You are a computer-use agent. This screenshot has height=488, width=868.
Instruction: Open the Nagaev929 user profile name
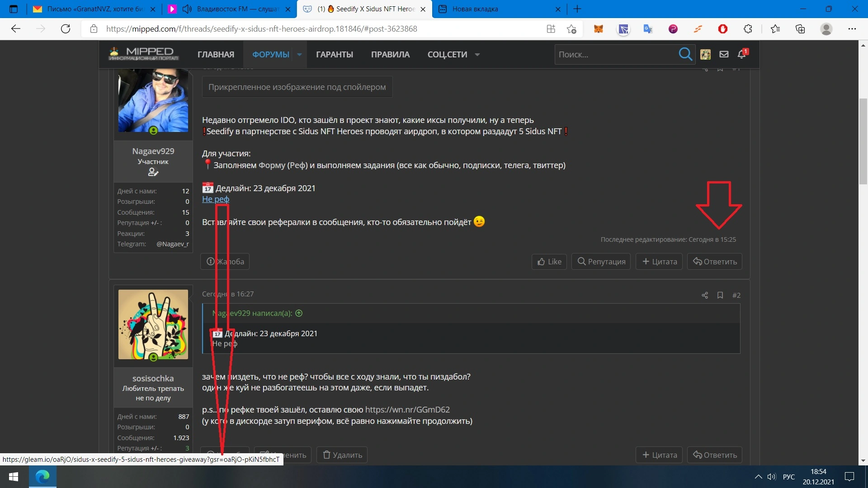[153, 151]
